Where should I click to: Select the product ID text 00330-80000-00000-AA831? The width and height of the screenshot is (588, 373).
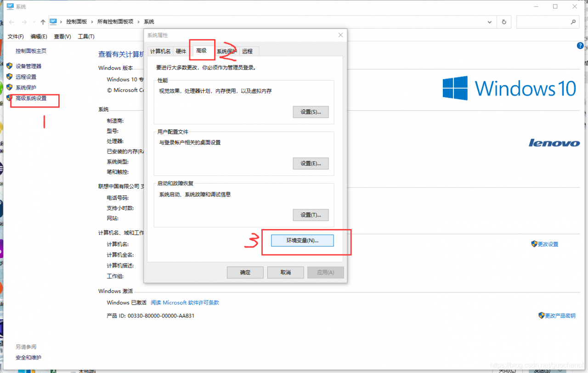161,316
